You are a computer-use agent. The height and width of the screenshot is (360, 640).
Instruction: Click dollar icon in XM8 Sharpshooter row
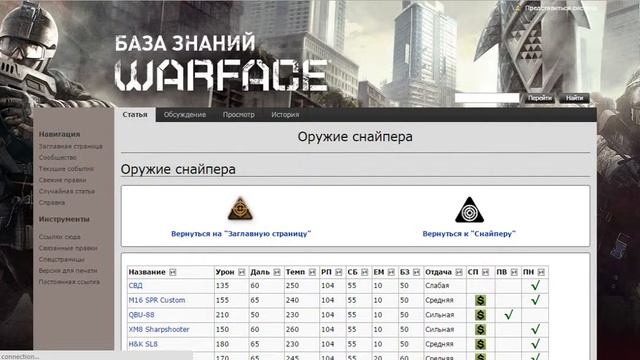click(480, 330)
